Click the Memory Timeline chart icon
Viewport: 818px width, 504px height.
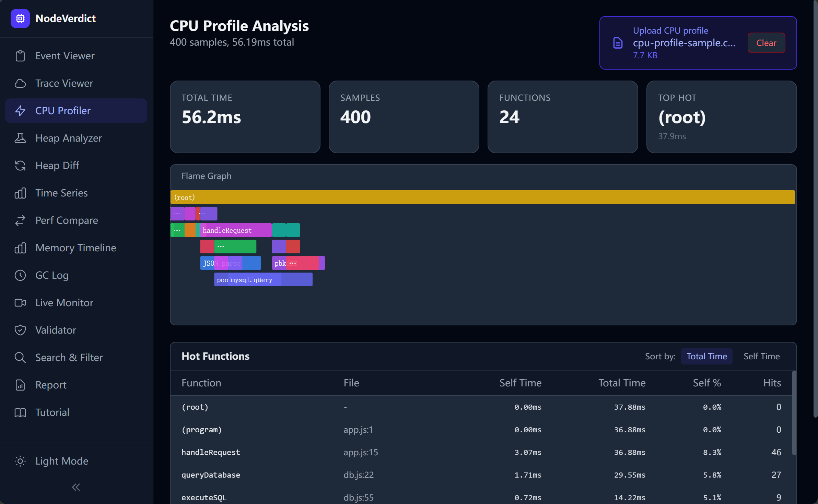(20, 248)
